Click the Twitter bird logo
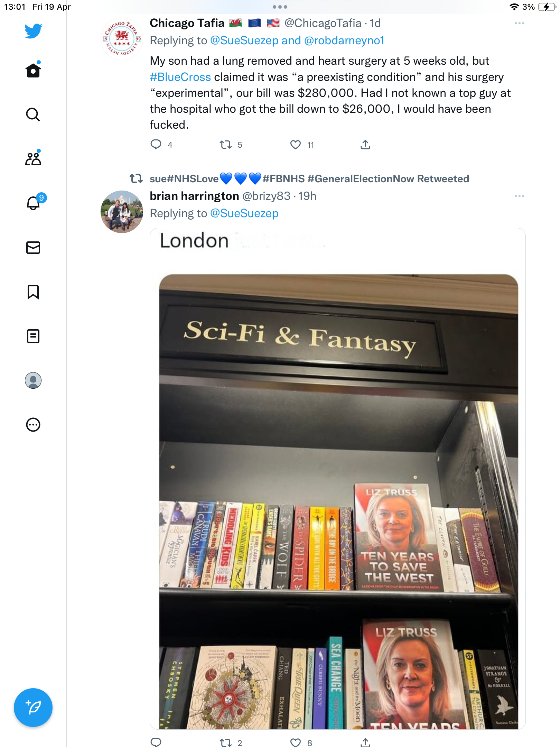The width and height of the screenshot is (560, 747). [x=33, y=31]
